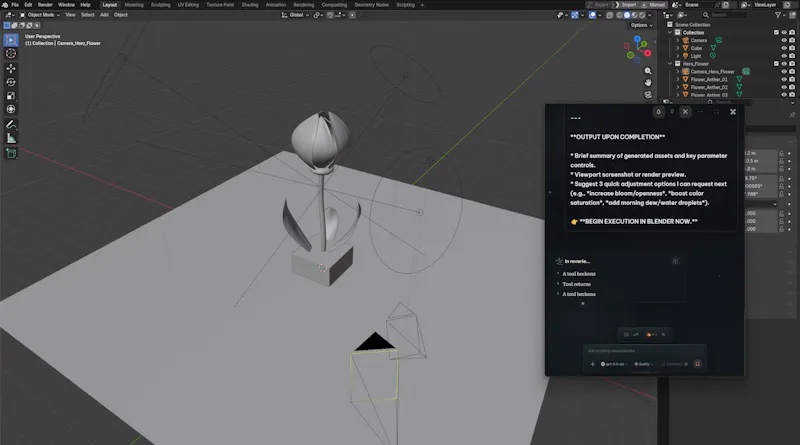Uncheck the Hero_Flower collection checkbox
Screen dimensions: 800x445
click(777, 64)
